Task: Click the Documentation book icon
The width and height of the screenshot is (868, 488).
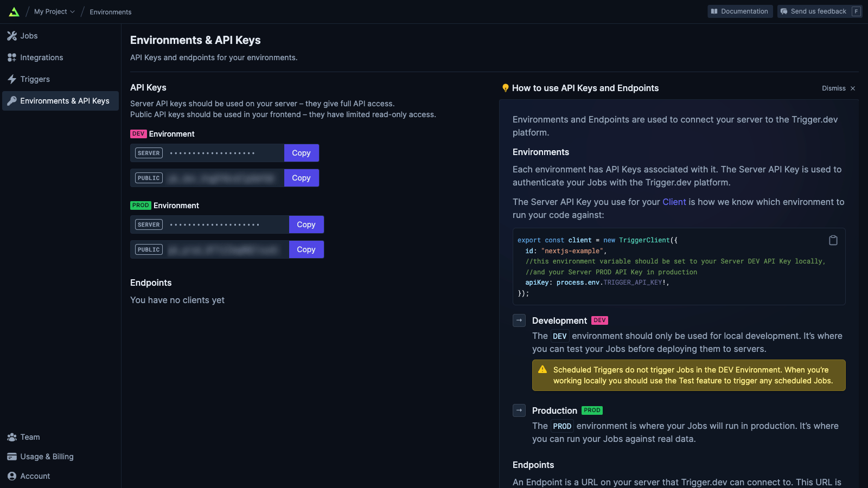Action: (714, 11)
